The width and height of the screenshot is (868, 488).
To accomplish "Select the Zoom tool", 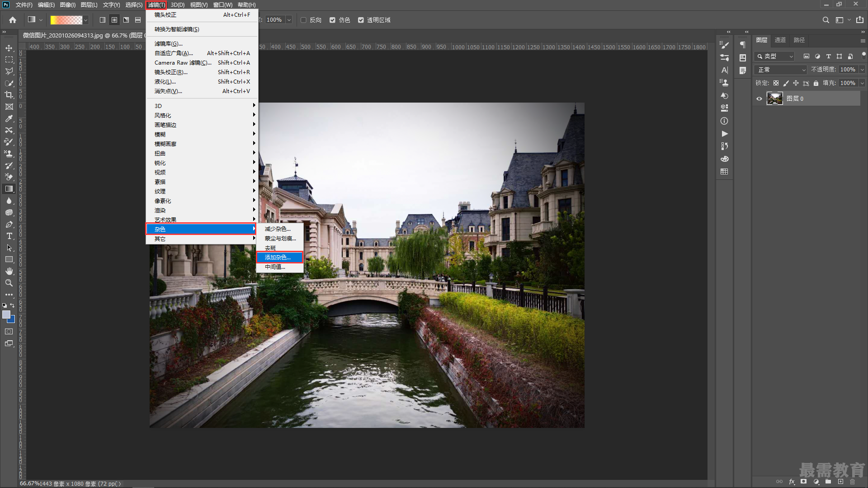I will [9, 283].
